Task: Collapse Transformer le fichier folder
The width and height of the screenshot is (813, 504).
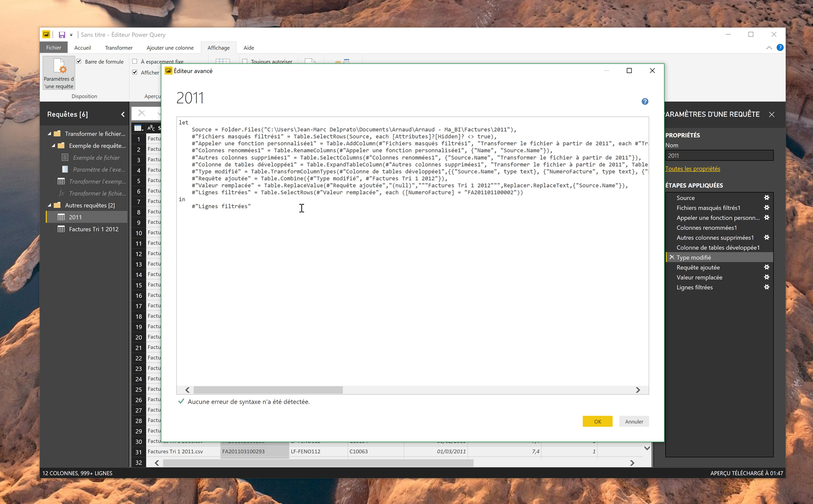Action: tap(50, 134)
